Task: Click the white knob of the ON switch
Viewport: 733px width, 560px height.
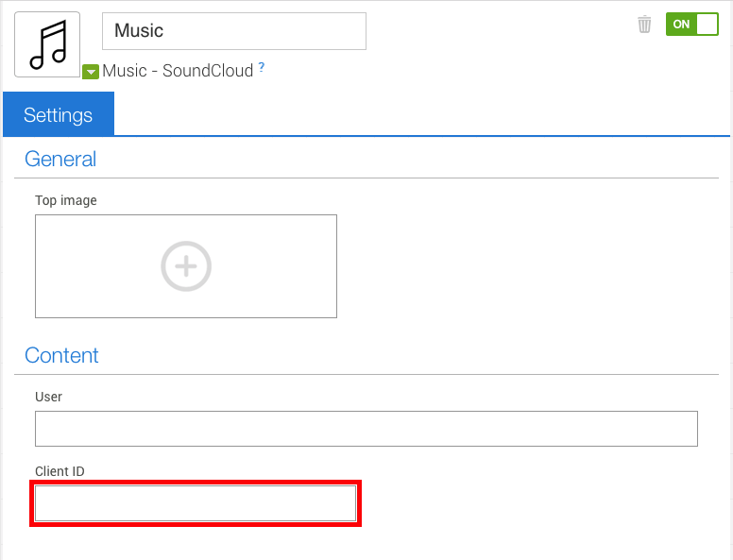Action: click(707, 24)
